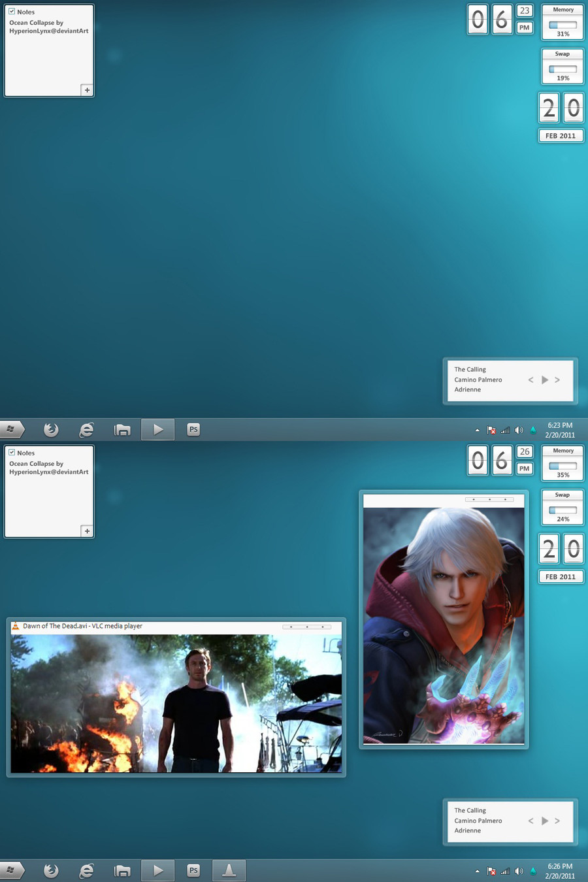Toggle the Notes checkbox on the 6:26 PM desktop
588x882 pixels.
(x=12, y=452)
